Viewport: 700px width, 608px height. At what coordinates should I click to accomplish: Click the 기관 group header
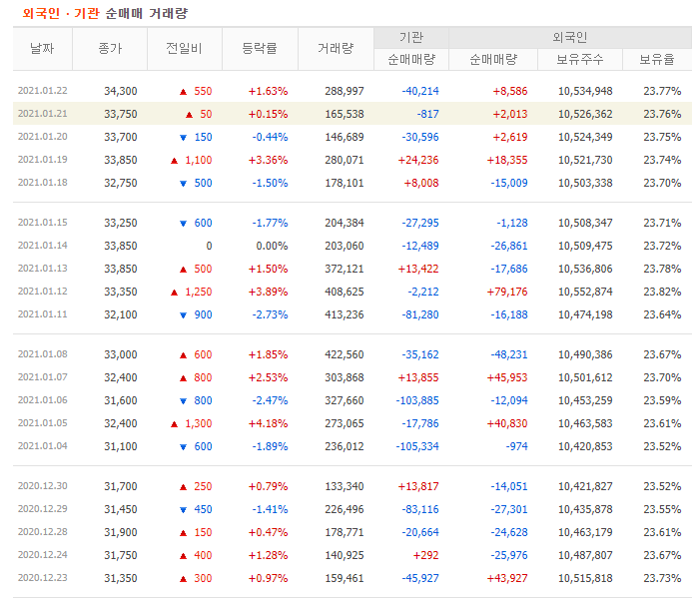(x=411, y=38)
